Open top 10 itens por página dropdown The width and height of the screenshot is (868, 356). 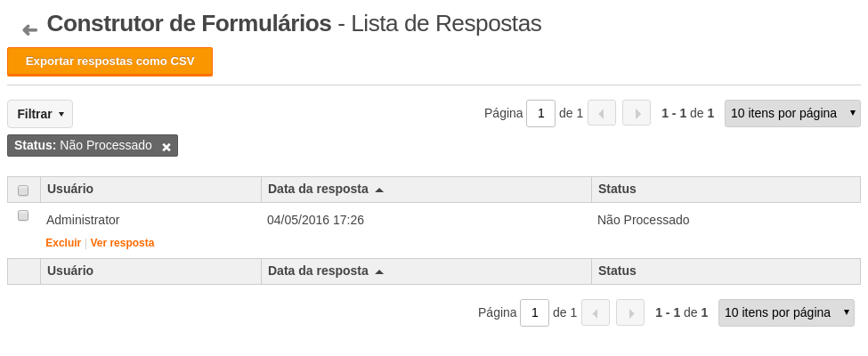pos(792,114)
